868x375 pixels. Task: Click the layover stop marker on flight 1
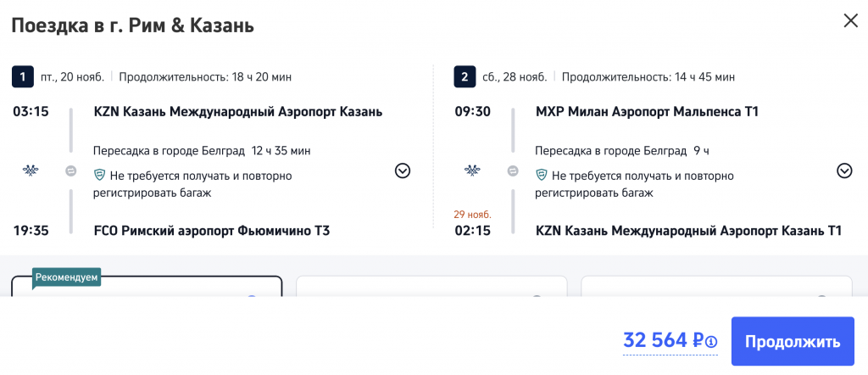[71, 171]
